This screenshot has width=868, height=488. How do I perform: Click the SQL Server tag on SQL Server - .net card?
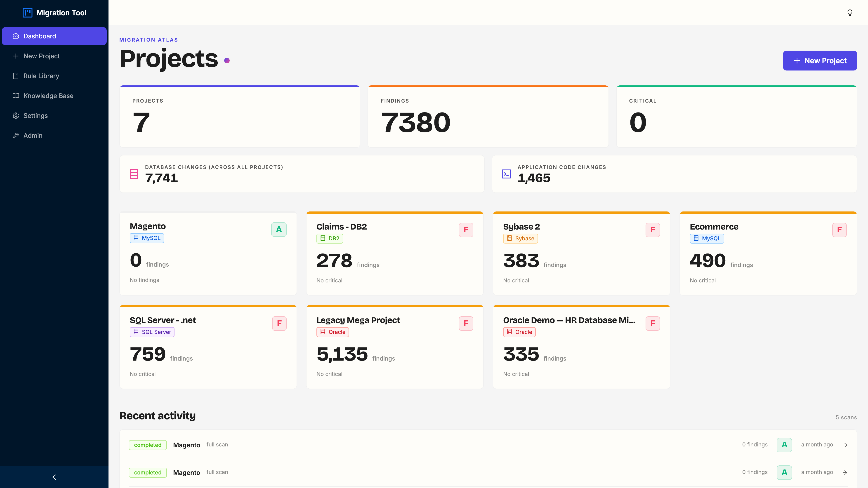(152, 332)
